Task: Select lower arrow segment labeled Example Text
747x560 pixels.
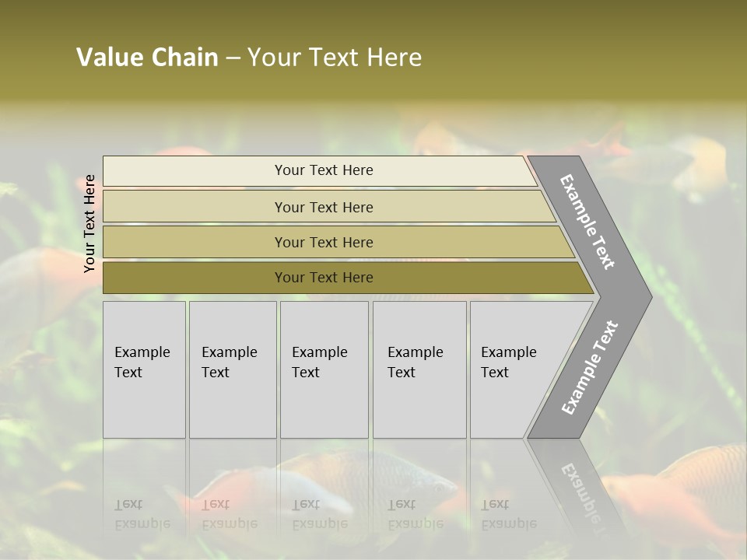Action: point(590,368)
